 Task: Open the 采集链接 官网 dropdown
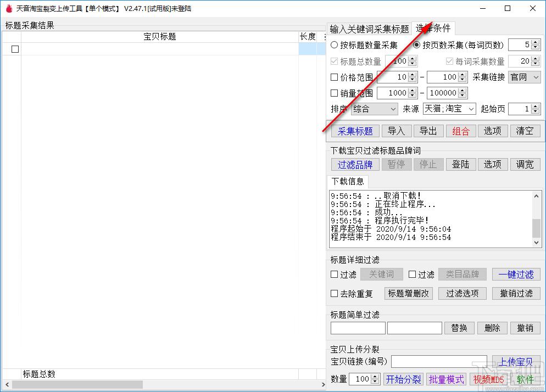[525, 77]
